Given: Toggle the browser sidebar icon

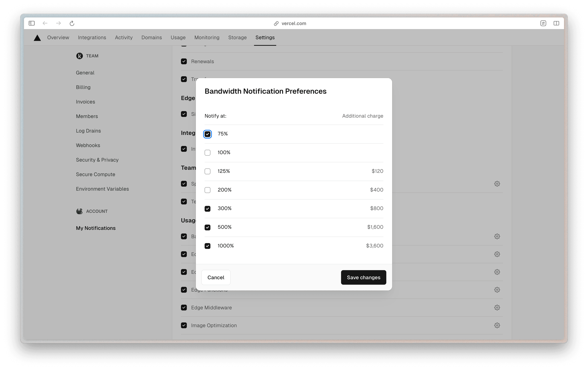Looking at the screenshot, I should pyautogui.click(x=32, y=23).
